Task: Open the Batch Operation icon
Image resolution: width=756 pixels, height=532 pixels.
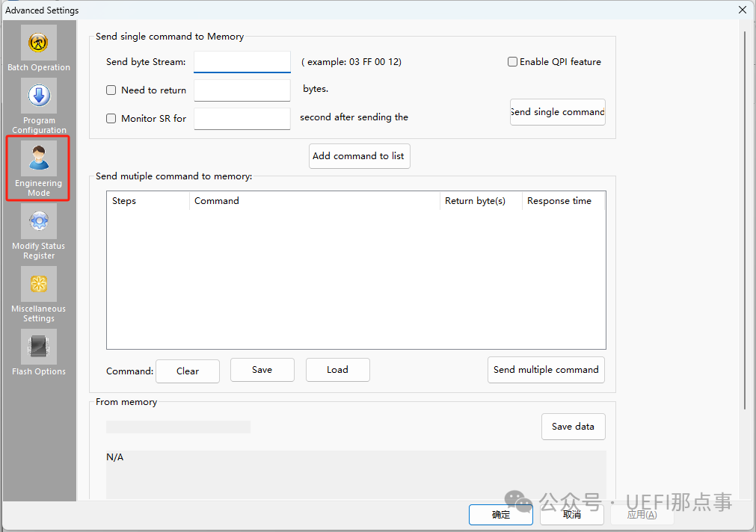Action: [39, 44]
